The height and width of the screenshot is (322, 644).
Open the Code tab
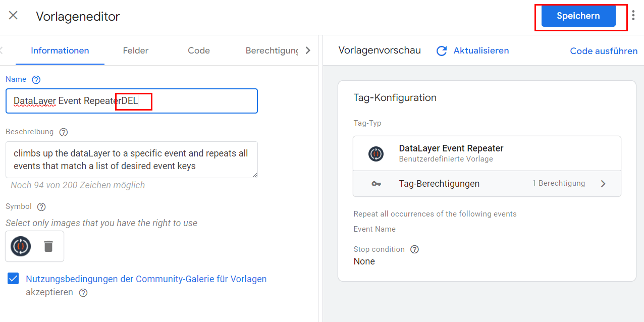(199, 50)
